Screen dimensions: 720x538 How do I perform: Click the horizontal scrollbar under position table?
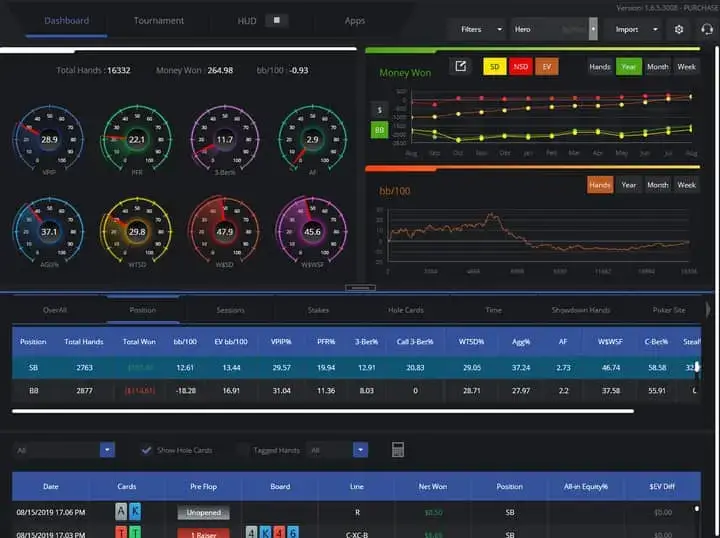coord(323,411)
